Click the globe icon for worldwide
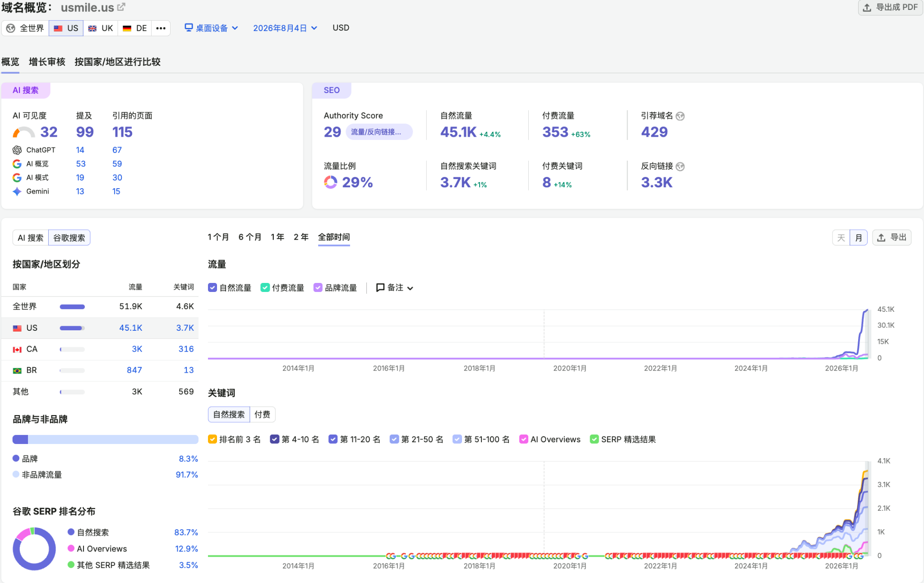The width and height of the screenshot is (924, 583). pos(11,28)
